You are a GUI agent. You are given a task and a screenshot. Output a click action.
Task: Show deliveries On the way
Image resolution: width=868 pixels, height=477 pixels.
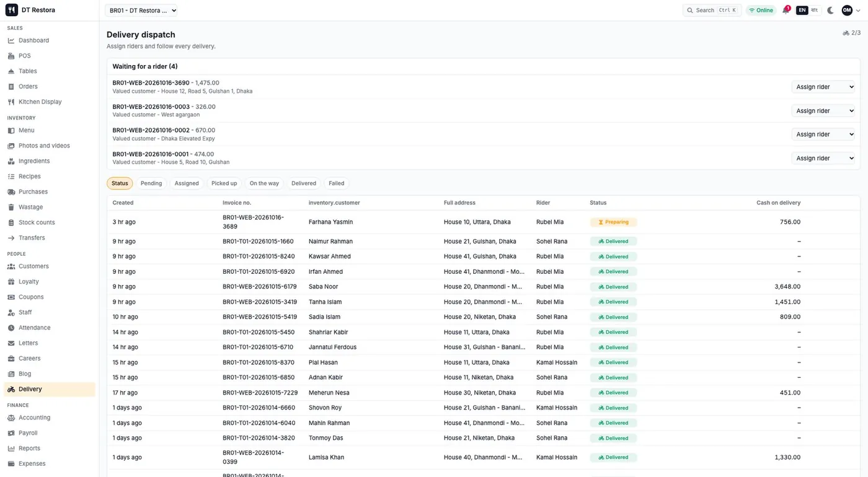264,183
